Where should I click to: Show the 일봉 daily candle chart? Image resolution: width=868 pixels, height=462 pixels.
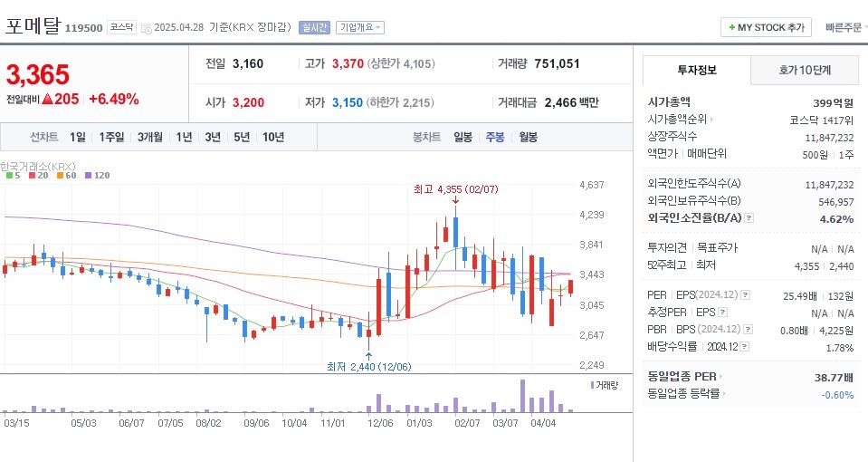(x=463, y=137)
